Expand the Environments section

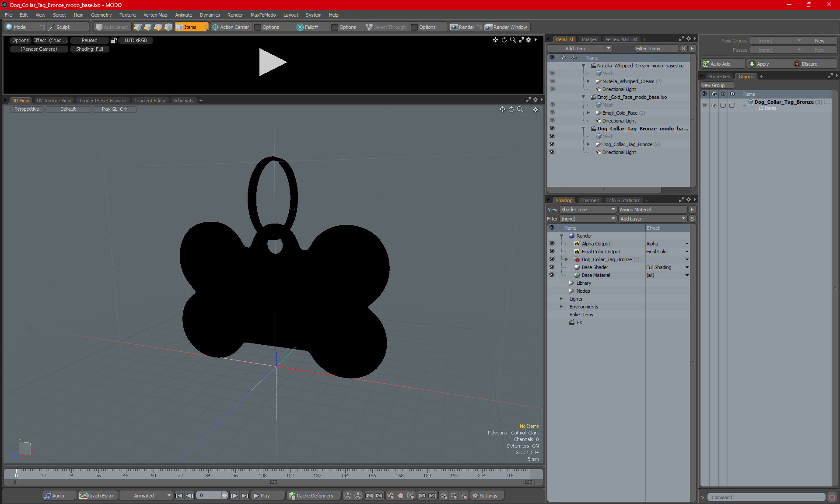561,307
